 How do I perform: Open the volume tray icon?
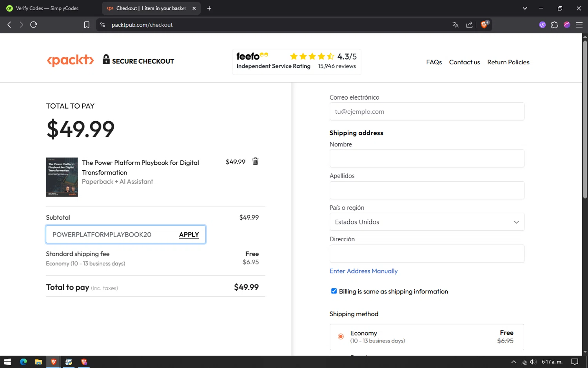(533, 362)
